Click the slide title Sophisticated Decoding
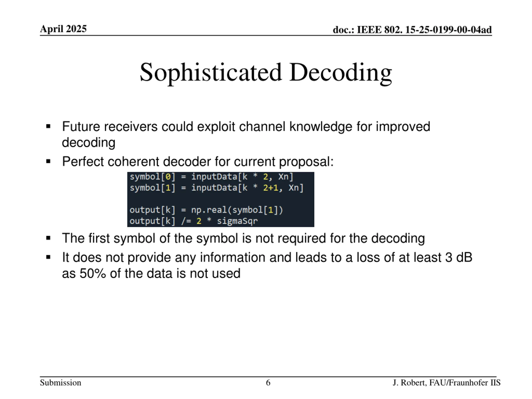 (266, 73)
